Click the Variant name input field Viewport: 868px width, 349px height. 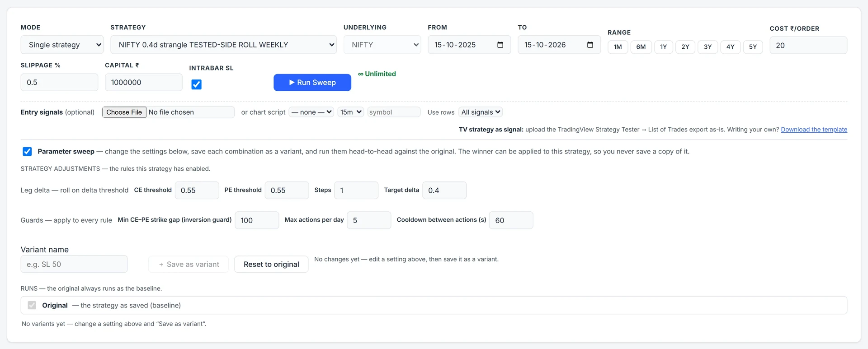(x=74, y=264)
